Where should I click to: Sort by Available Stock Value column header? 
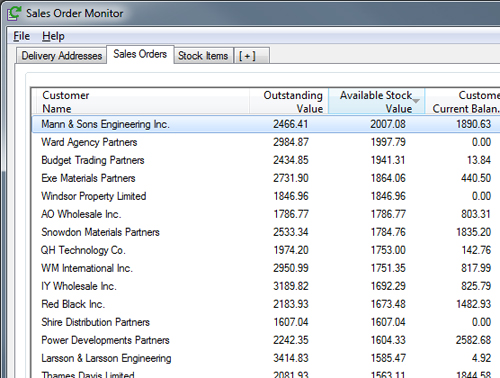tap(377, 102)
